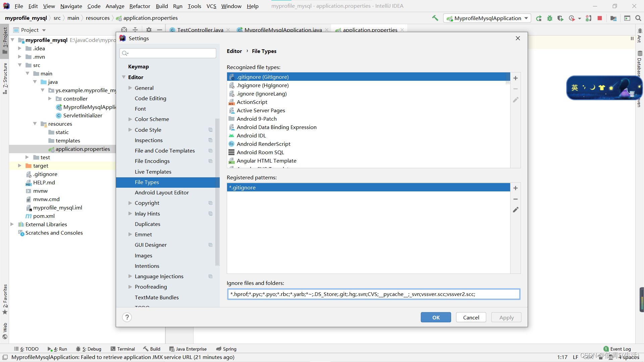Click the Ignore files and folders field
The height and width of the screenshot is (362, 644).
click(373, 294)
